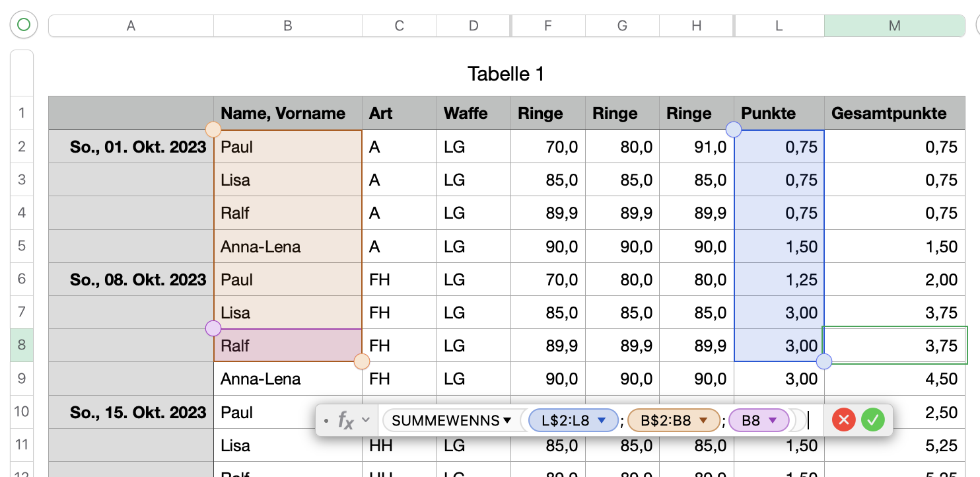Expand the chevron next to fx
The height and width of the screenshot is (477, 980).
pyautogui.click(x=366, y=420)
